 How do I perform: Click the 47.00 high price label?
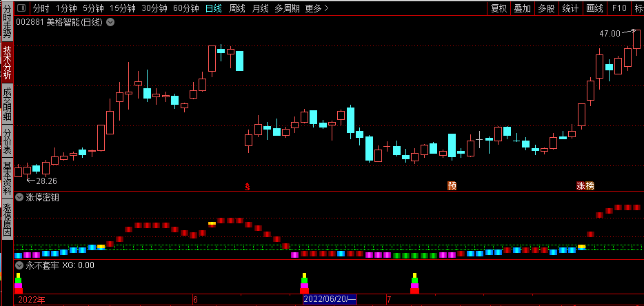point(610,34)
